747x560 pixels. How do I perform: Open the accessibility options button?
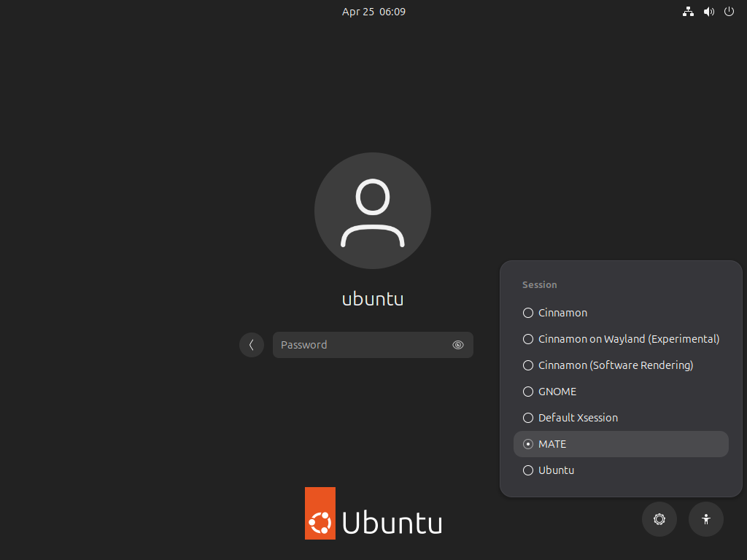click(706, 519)
